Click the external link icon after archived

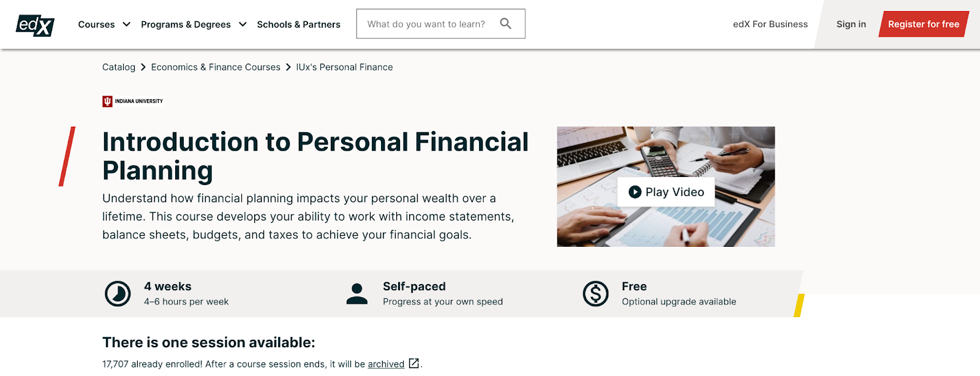click(x=414, y=363)
